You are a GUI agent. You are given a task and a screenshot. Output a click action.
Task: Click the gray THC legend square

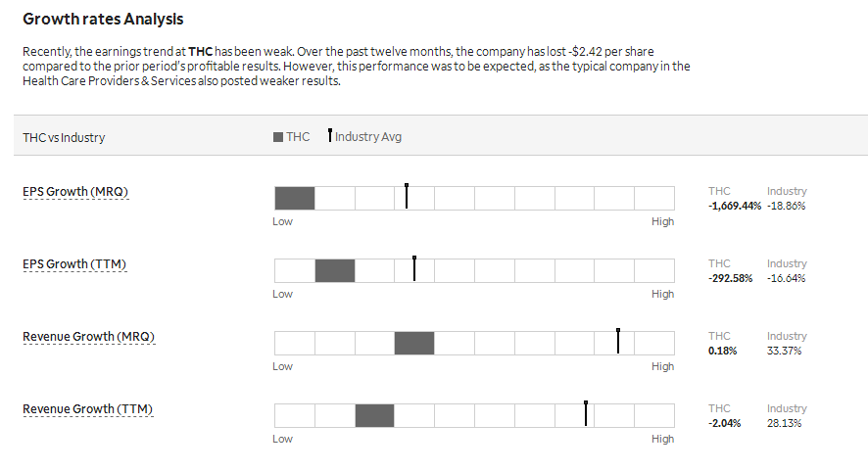tap(278, 137)
